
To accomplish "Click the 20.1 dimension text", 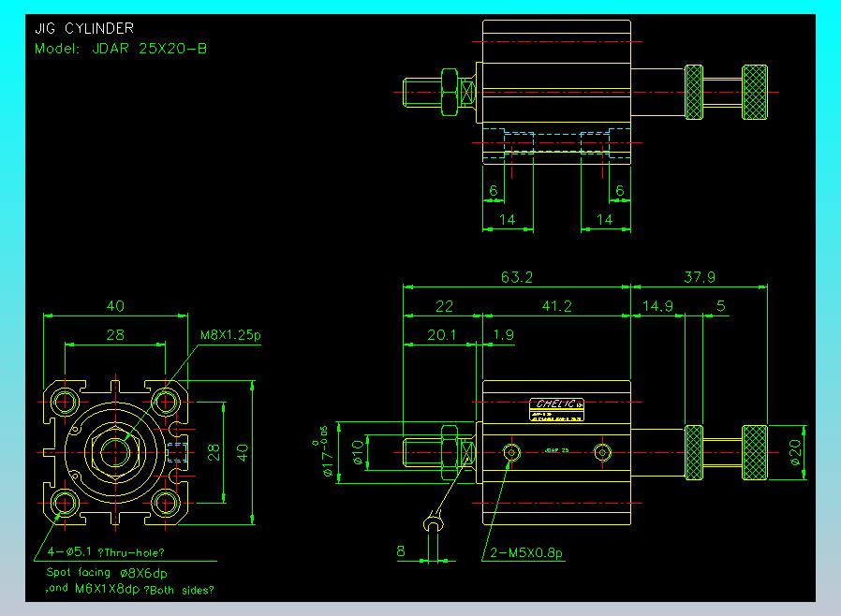I will pos(441,335).
